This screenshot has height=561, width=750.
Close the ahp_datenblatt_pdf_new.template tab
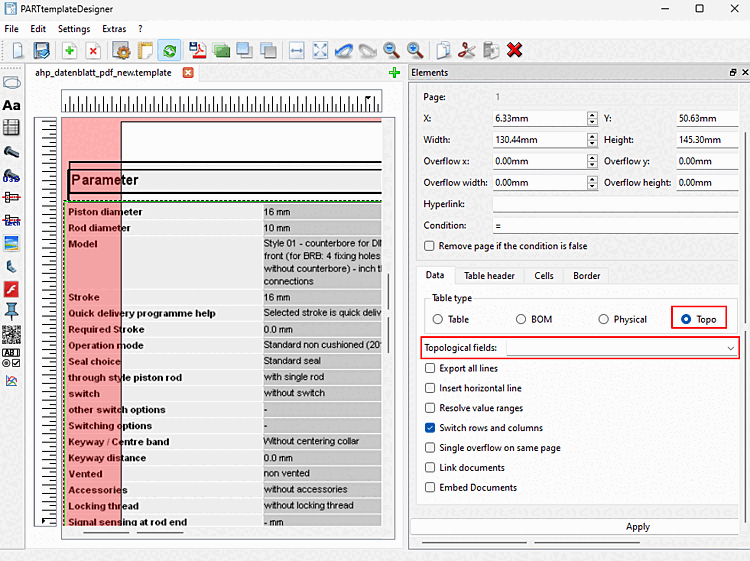point(188,73)
